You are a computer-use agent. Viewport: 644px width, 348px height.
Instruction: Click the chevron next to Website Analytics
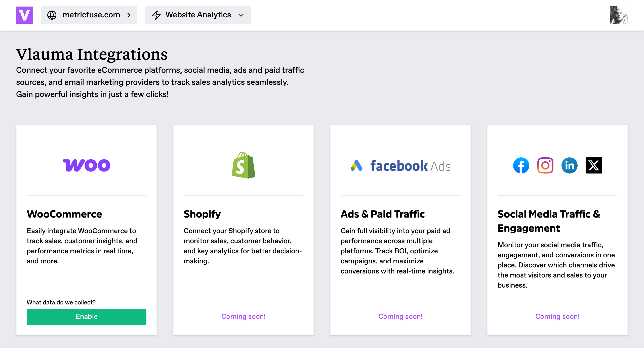pyautogui.click(x=241, y=15)
